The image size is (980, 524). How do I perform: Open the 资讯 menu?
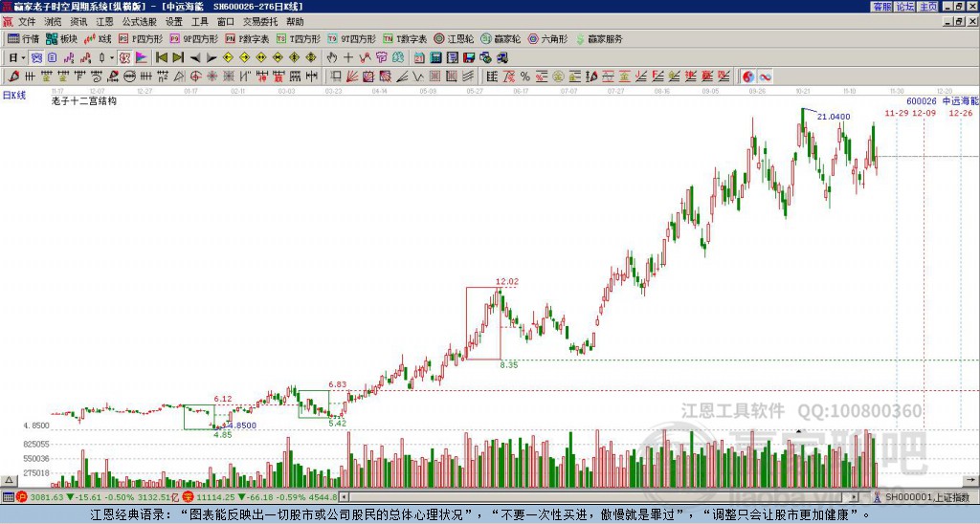pyautogui.click(x=78, y=22)
